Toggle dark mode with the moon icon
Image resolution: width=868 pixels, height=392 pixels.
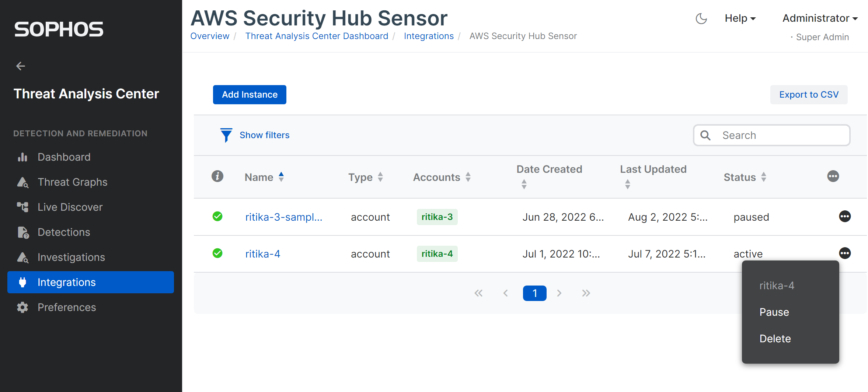click(x=701, y=18)
